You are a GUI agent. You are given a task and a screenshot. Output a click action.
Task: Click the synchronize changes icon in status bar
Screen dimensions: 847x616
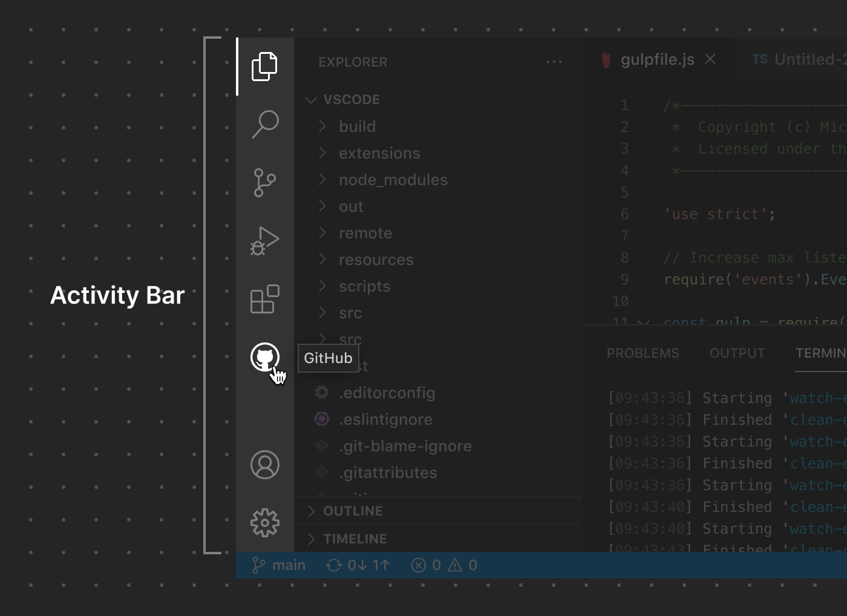click(x=332, y=565)
